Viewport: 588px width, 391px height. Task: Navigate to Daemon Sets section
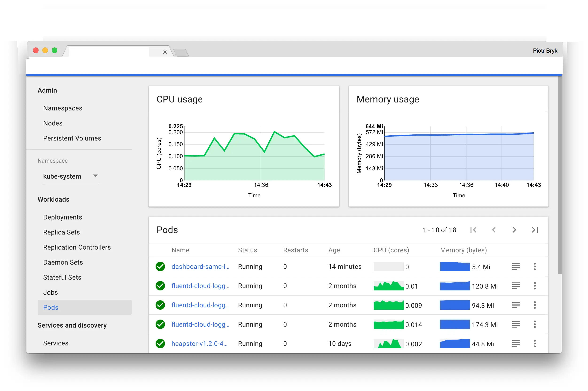point(63,262)
